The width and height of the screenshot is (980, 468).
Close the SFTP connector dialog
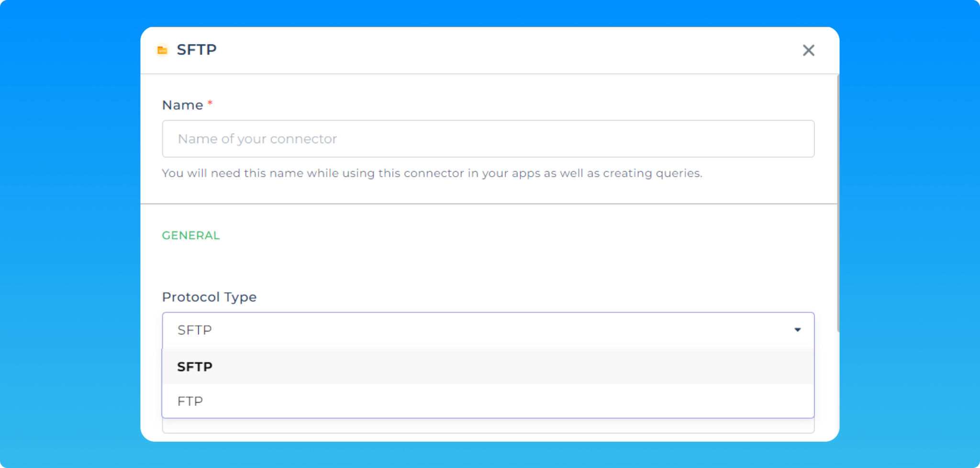[808, 50]
